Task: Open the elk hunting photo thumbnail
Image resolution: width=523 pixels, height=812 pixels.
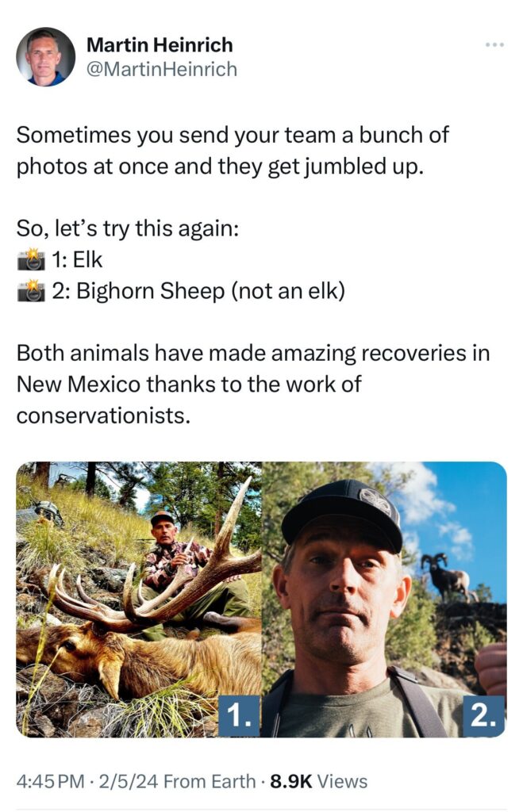Action: click(138, 599)
